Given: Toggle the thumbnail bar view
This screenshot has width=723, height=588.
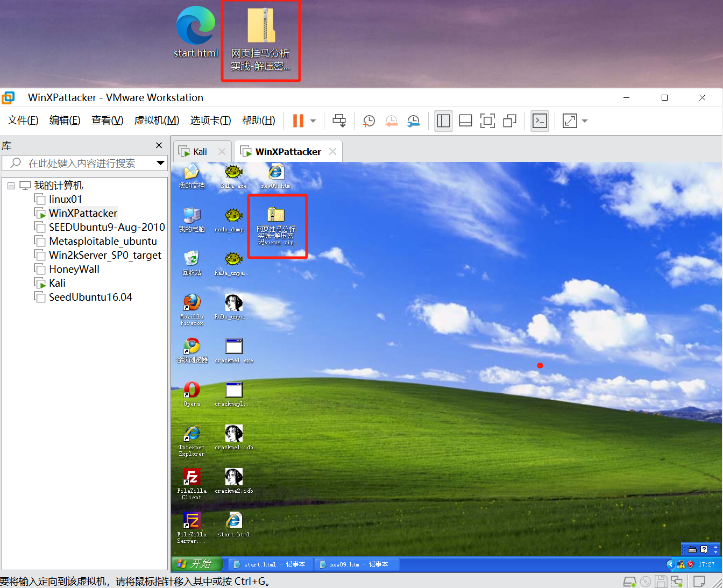Looking at the screenshot, I should [466, 121].
